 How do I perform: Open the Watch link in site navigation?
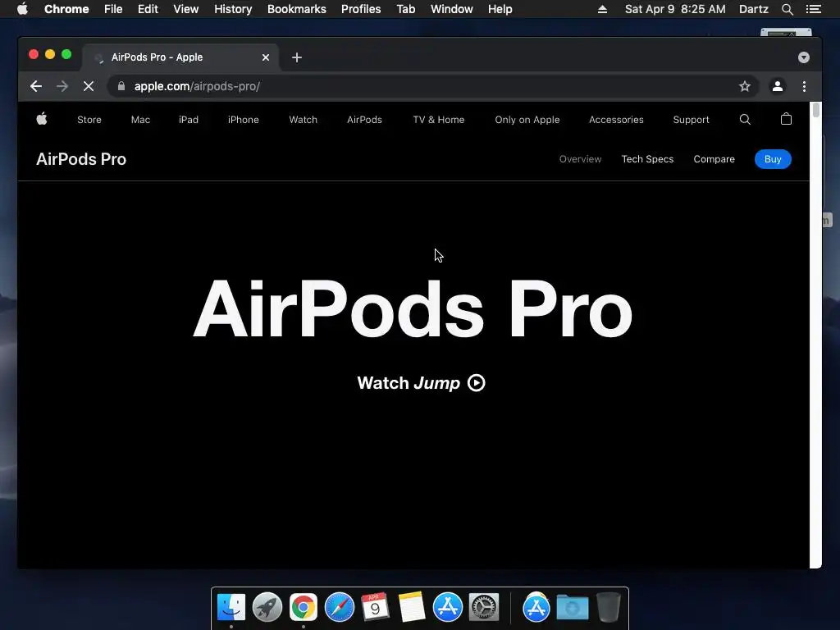(x=304, y=120)
